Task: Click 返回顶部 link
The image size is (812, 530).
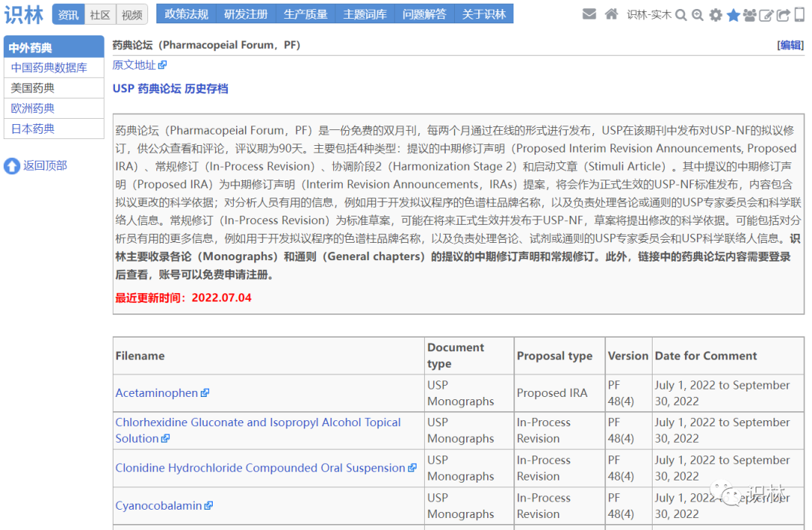Action: [x=45, y=165]
